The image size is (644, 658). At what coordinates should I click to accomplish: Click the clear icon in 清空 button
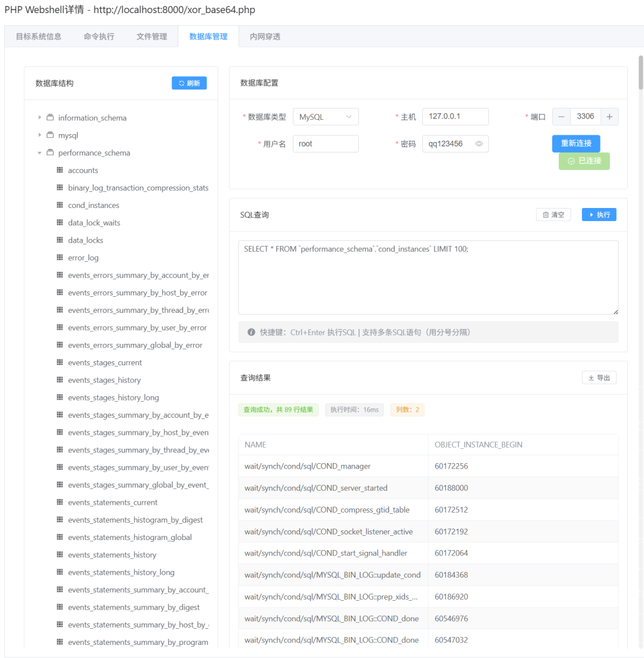544,214
